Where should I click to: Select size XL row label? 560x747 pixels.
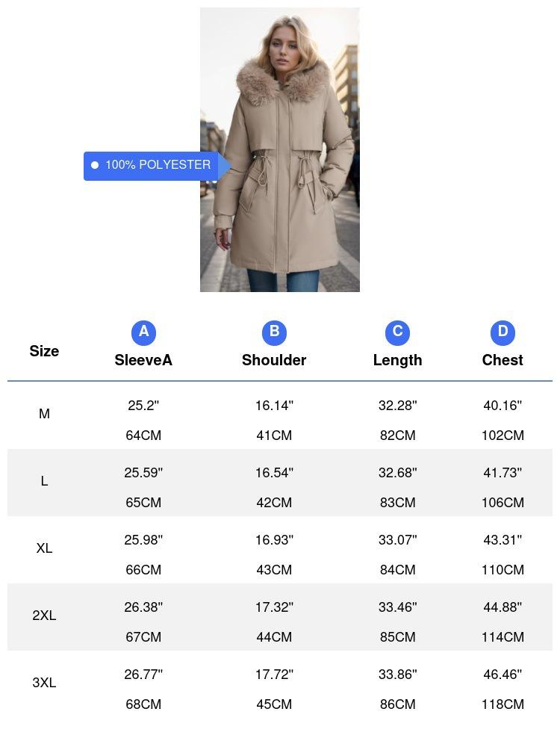coord(44,548)
